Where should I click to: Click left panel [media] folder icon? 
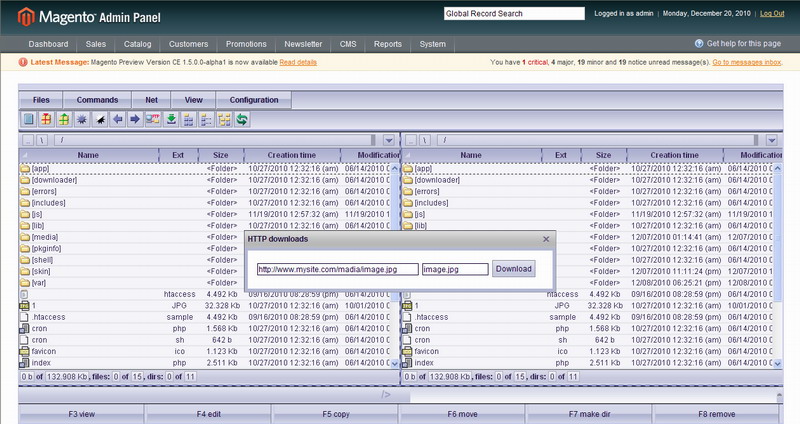click(x=25, y=237)
